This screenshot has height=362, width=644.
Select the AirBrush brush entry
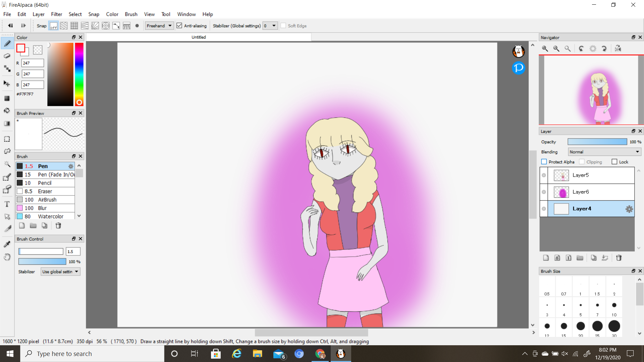pyautogui.click(x=47, y=200)
